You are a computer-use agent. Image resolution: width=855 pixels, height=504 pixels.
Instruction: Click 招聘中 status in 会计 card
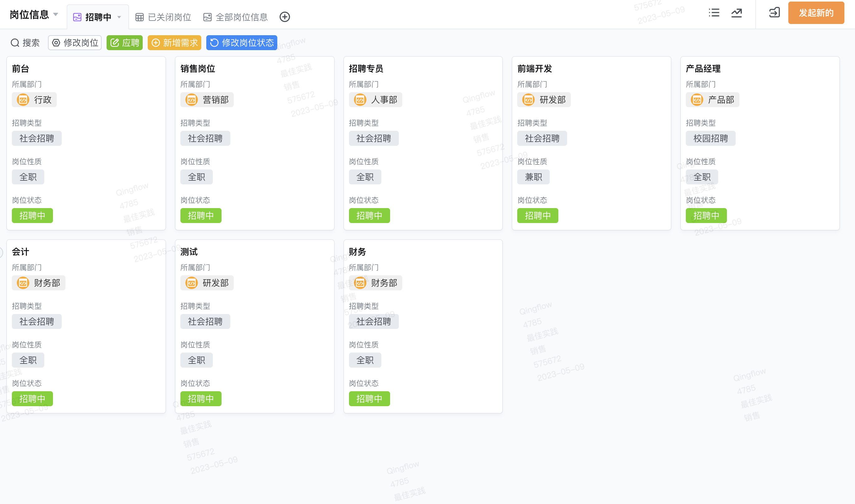point(32,399)
